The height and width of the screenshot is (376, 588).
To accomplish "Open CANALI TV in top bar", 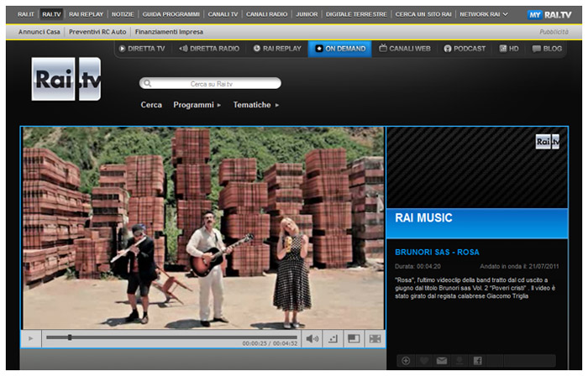I will pyautogui.click(x=223, y=14).
